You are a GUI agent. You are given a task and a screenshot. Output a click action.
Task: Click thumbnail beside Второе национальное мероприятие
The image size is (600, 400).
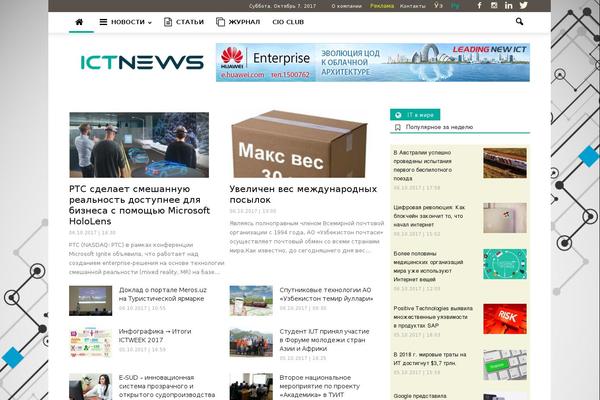tap(251, 387)
